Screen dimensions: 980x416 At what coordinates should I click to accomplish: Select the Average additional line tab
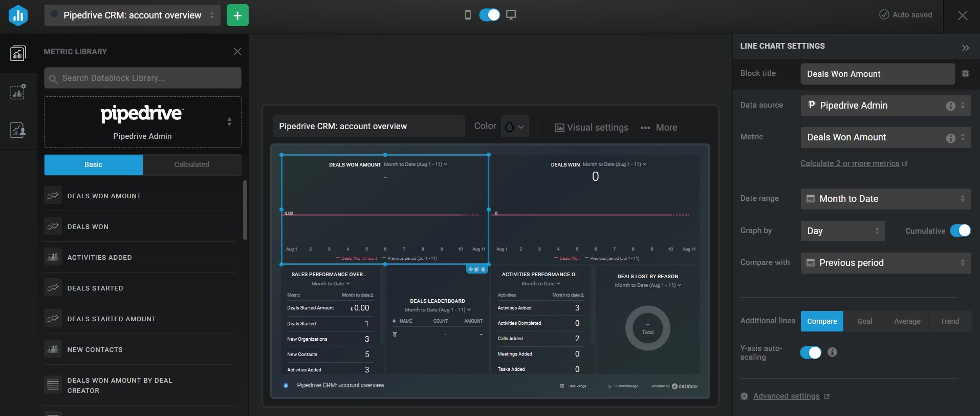pyautogui.click(x=907, y=321)
